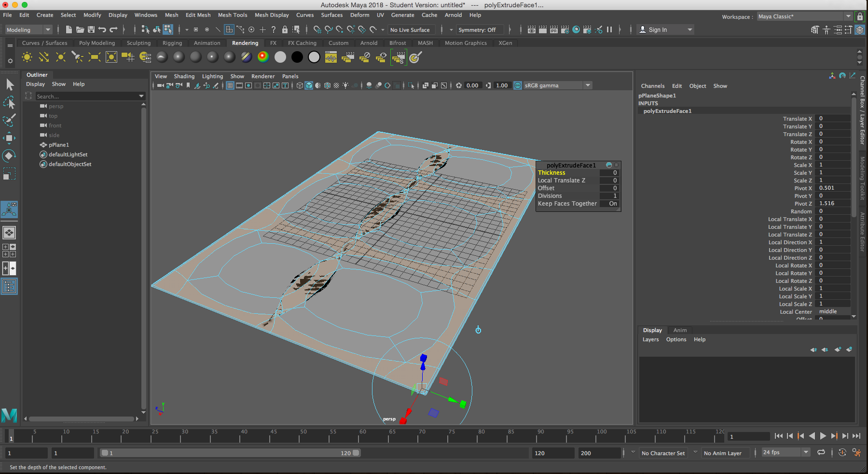The width and height of the screenshot is (868, 474).
Task: Expand polyExtrudeFace1 under INPUTS
Action: point(667,111)
